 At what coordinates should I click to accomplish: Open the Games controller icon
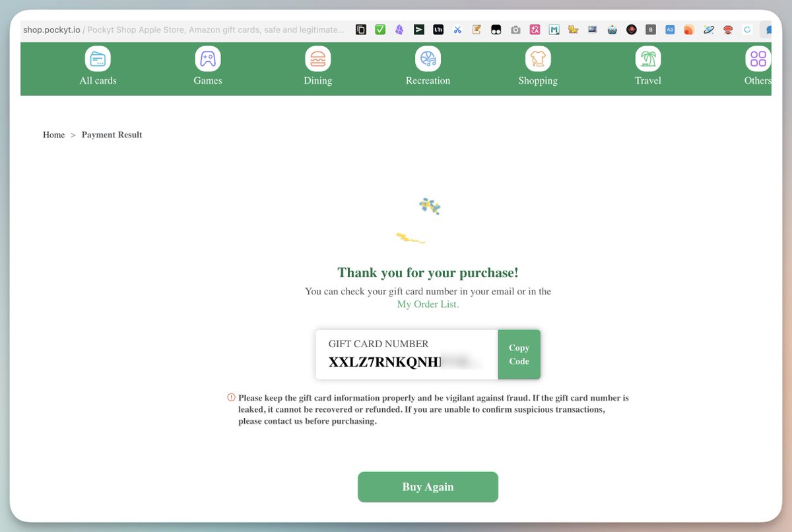(x=208, y=59)
